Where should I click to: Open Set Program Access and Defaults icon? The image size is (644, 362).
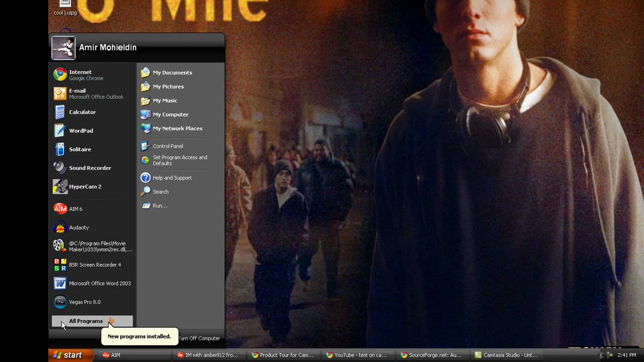(145, 160)
